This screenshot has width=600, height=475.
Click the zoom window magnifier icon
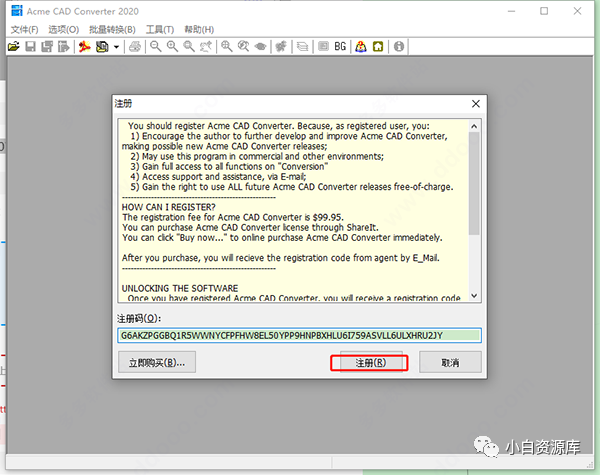(x=189, y=47)
